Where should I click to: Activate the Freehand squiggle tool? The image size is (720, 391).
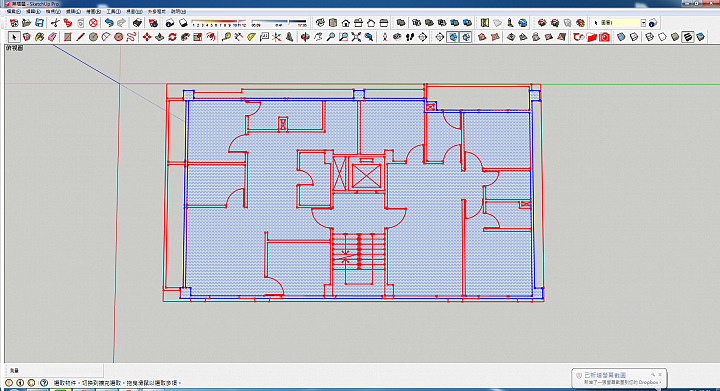point(131,37)
